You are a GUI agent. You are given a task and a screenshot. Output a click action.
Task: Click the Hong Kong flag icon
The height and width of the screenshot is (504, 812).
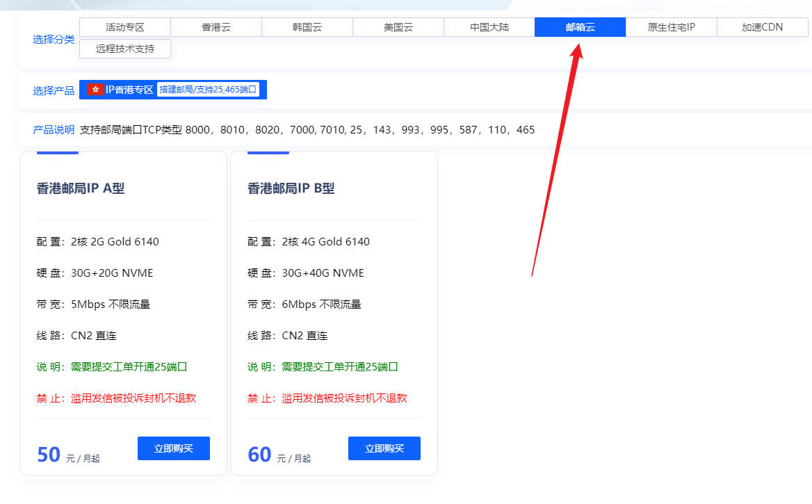click(x=96, y=90)
